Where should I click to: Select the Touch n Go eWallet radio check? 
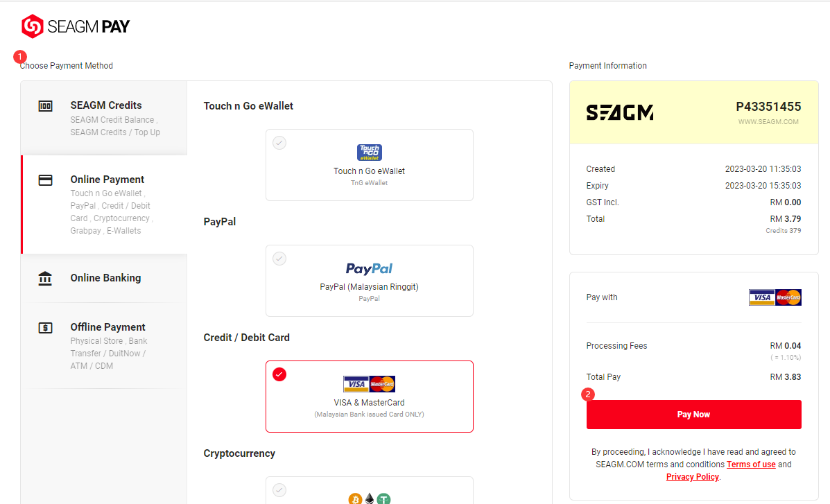pyautogui.click(x=279, y=143)
